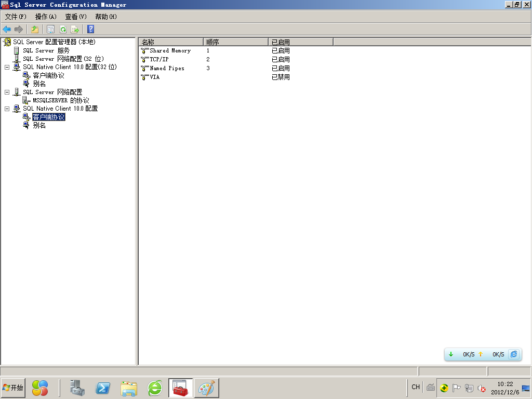Viewport: 532px width, 399px height.
Task: Open the 帮助(H) menu
Action: pos(105,17)
